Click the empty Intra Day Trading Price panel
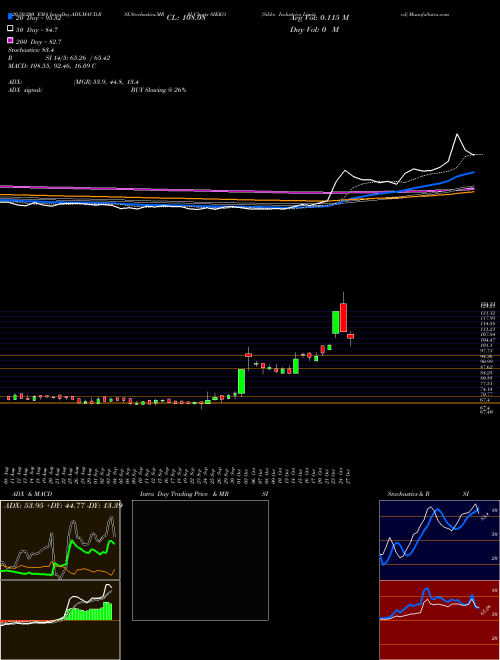This screenshot has width=500, height=660. [x=200, y=560]
